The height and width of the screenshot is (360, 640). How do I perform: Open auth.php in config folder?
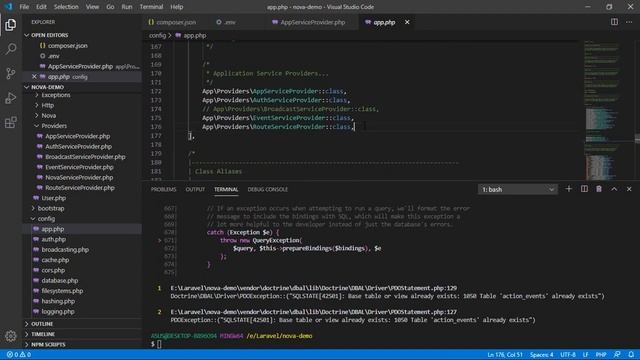(x=53, y=239)
